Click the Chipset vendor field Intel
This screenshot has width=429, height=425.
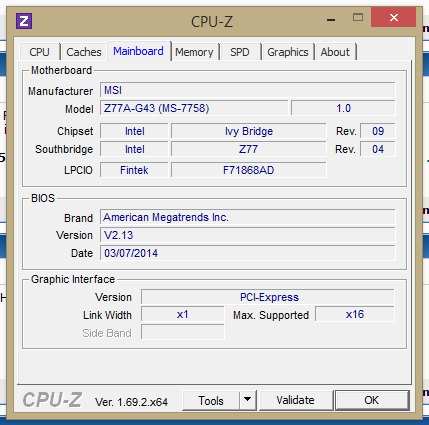point(134,131)
